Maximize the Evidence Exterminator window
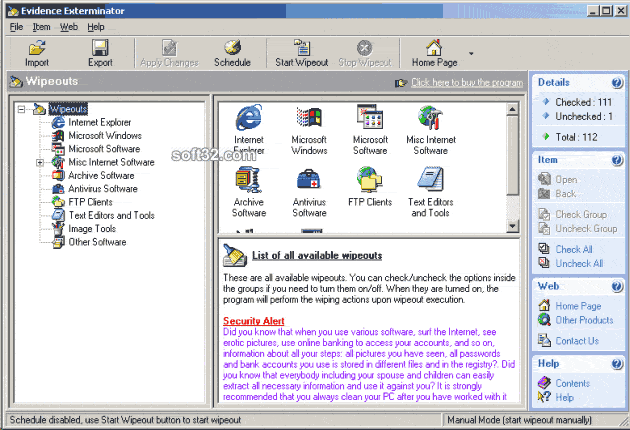The height and width of the screenshot is (430, 630). 607,11
